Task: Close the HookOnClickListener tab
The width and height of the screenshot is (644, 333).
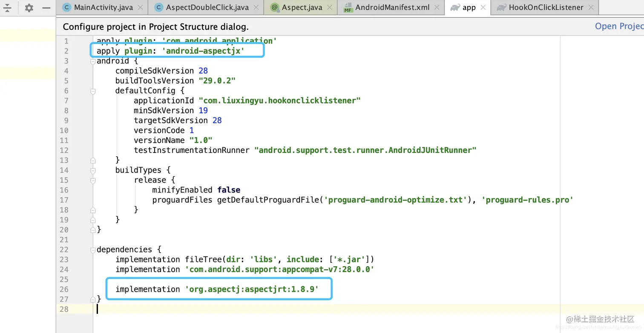Action: click(591, 8)
